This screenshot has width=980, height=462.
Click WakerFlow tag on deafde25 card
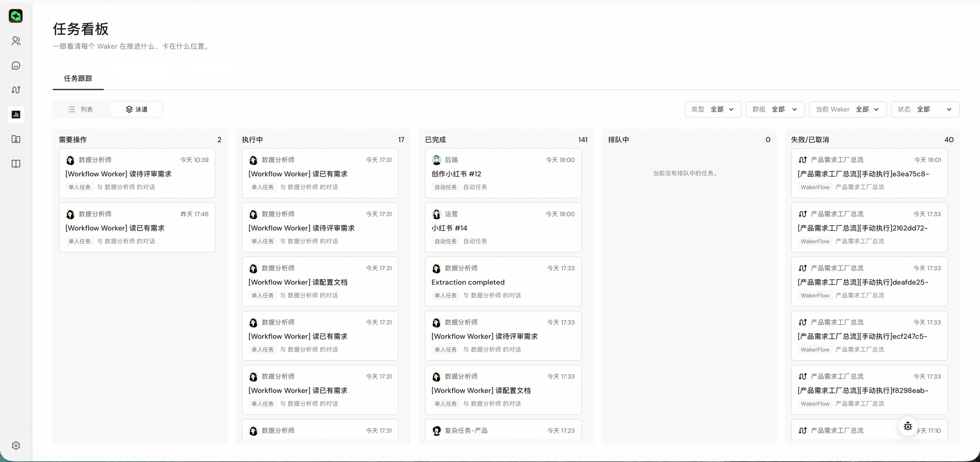click(815, 296)
